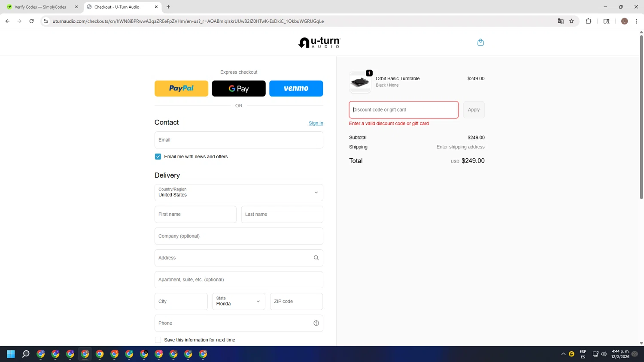Show hidden system tray icons
The width and height of the screenshot is (644, 362).
[563, 354]
